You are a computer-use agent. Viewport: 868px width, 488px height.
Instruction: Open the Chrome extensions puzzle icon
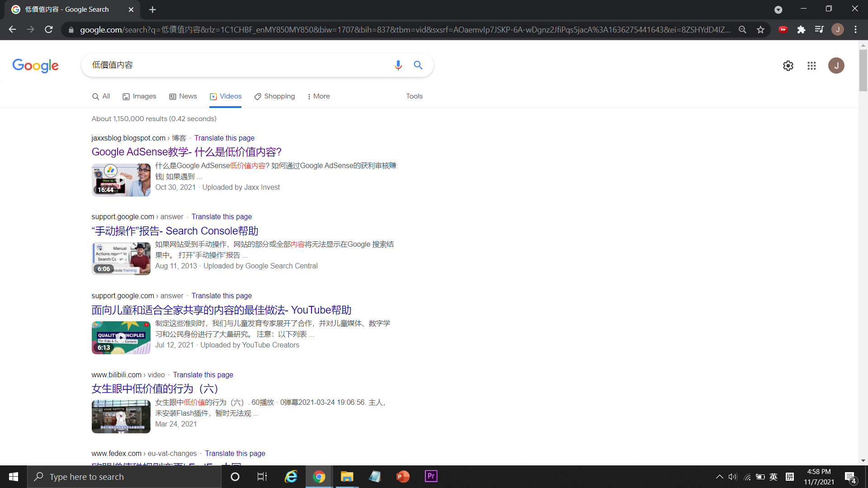801,29
